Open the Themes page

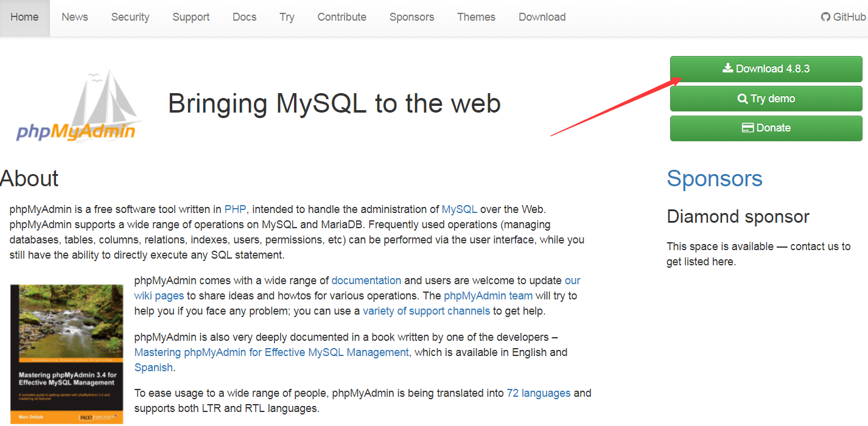(x=477, y=17)
